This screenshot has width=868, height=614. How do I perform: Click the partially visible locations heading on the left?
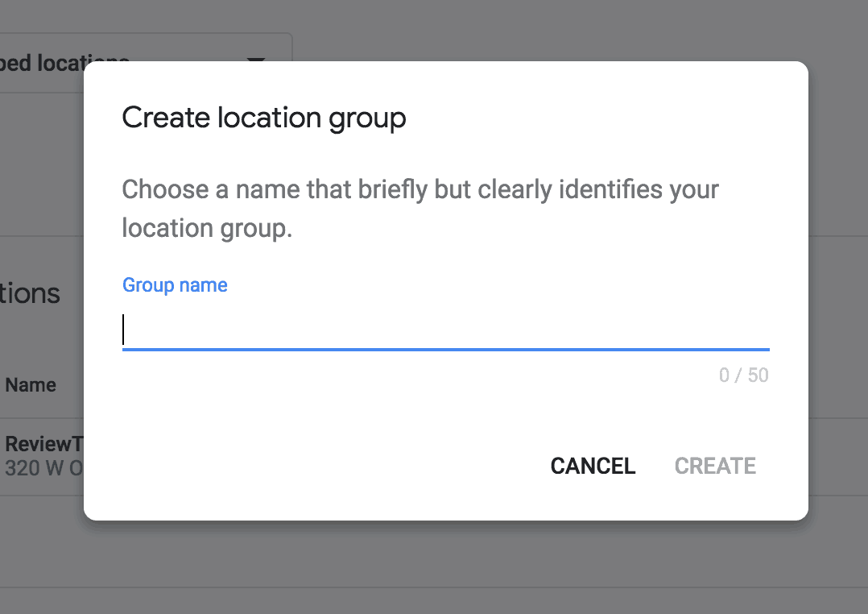pyautogui.click(x=31, y=293)
